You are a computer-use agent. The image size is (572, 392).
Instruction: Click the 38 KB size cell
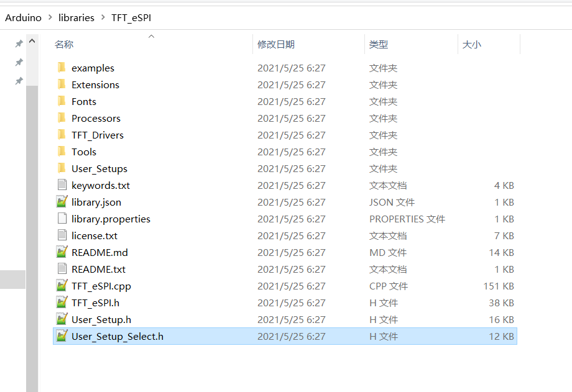(502, 303)
